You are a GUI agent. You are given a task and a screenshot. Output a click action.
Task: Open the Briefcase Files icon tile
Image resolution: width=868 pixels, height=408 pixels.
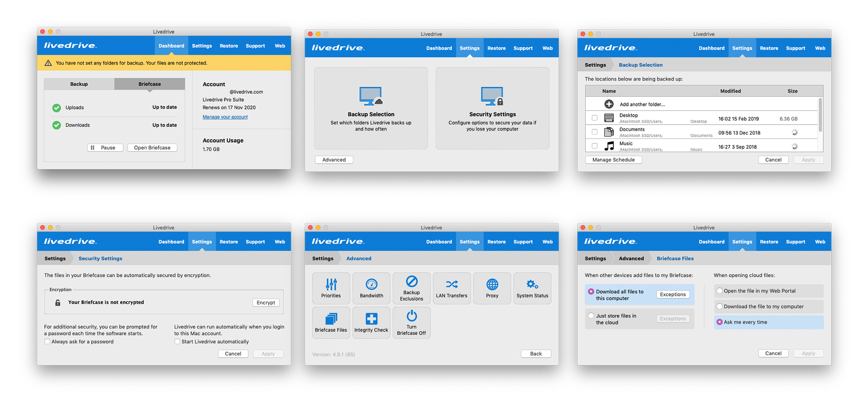pyautogui.click(x=331, y=322)
